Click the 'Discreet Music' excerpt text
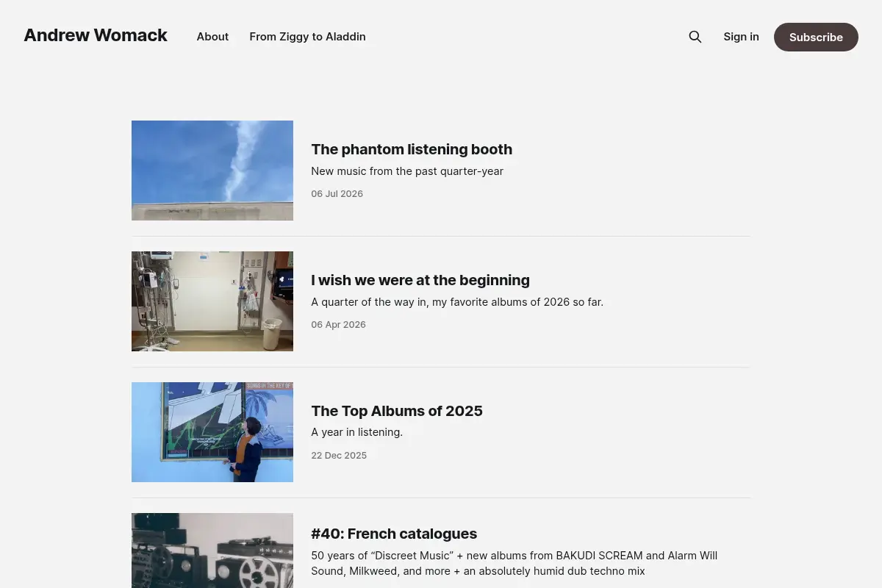882x588 pixels. pos(514,563)
